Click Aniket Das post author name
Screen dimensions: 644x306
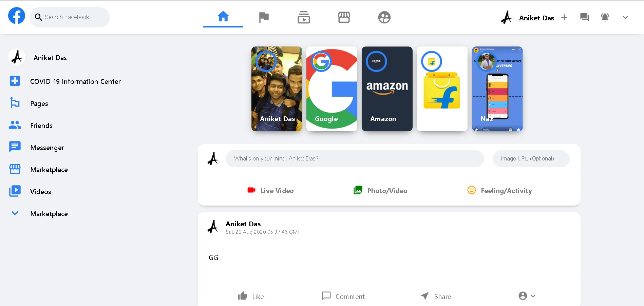click(x=243, y=224)
